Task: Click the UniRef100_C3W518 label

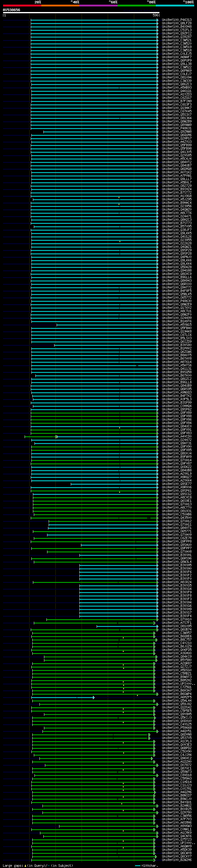Action: coord(177,50)
